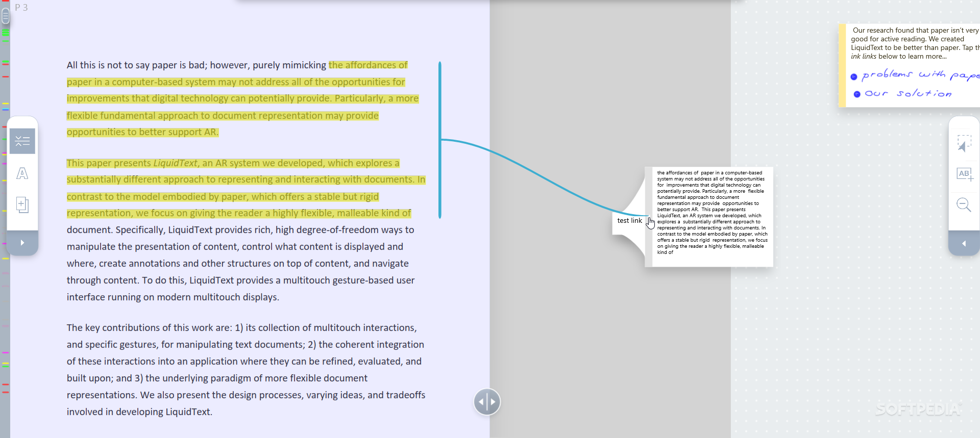The image size is (980, 438).
Task: Click the blue dot beside 'problems with paper'
Action: coord(854,76)
